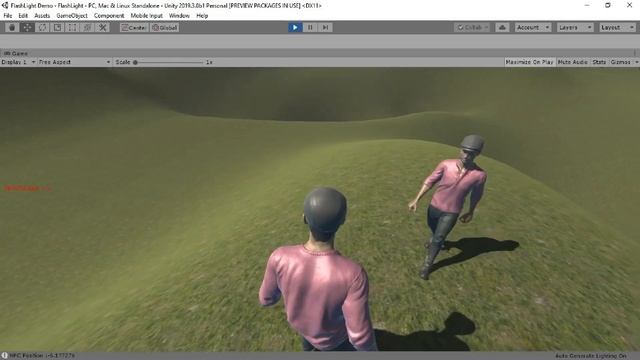Toggle Global handle rotation

[164, 27]
